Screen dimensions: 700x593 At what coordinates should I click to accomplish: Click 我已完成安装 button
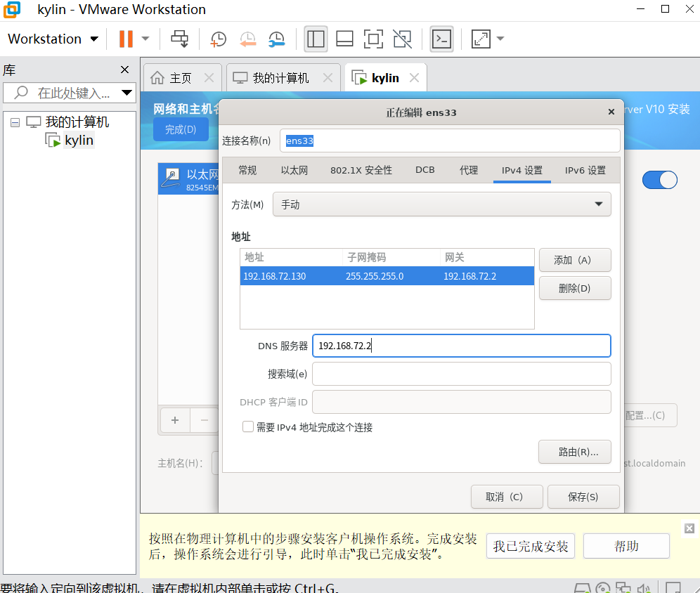[x=531, y=546]
